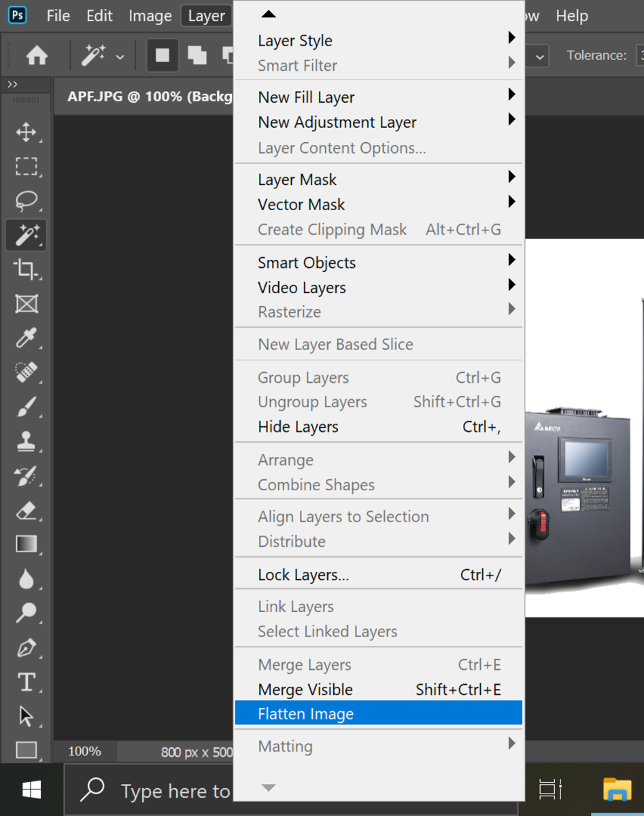This screenshot has width=644, height=816.
Task: Select the Brush tool
Action: [x=27, y=407]
